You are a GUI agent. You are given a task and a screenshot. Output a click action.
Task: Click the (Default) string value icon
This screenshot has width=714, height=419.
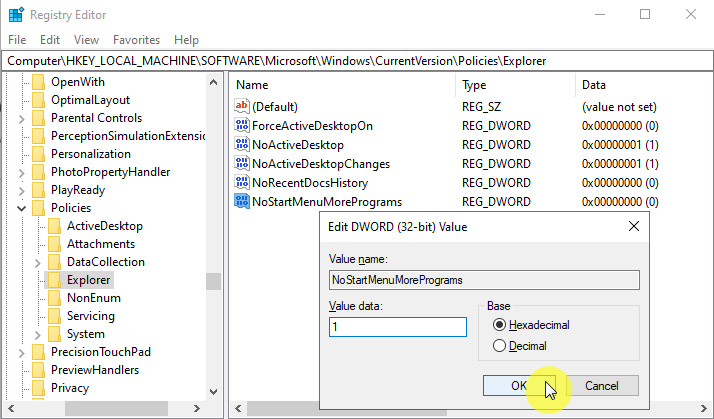(x=241, y=107)
